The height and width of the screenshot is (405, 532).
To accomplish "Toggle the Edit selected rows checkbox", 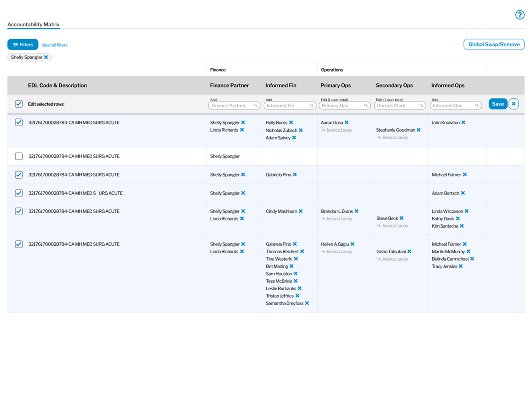I will point(19,104).
